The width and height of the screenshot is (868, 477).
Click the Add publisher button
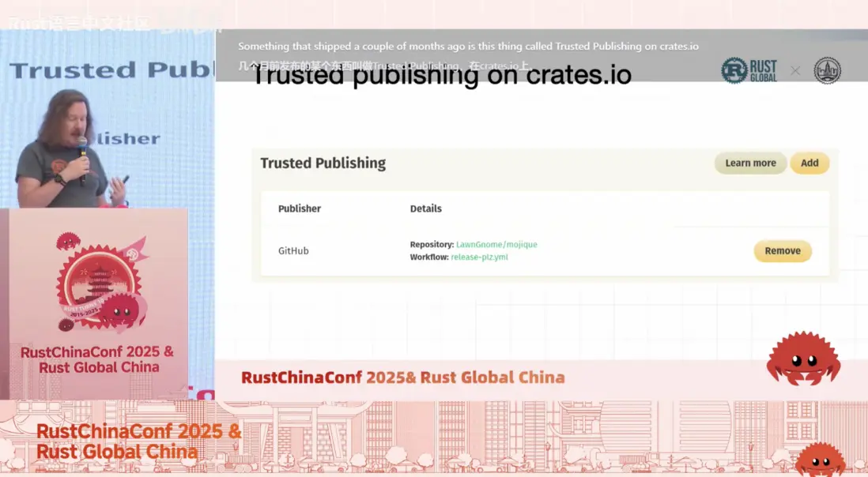810,163
